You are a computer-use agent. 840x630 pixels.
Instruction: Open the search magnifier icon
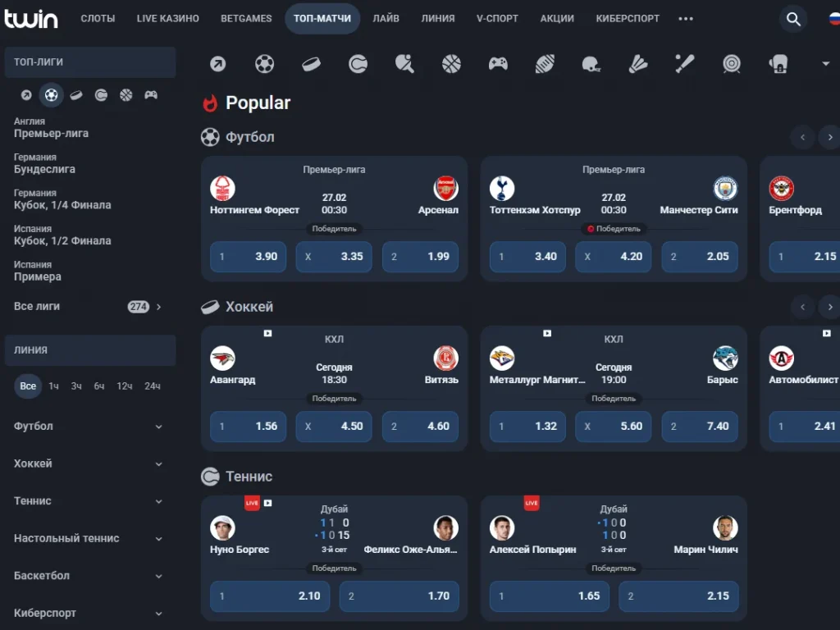point(792,19)
